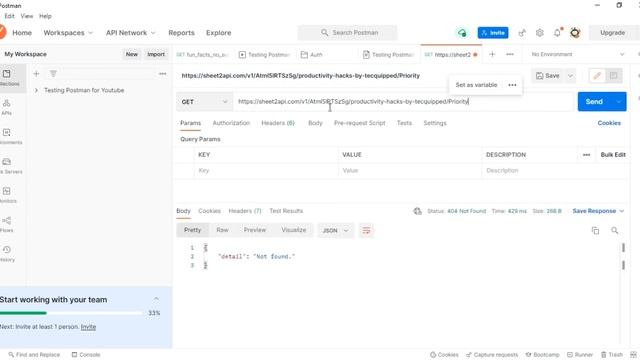This screenshot has width=640, height=360.
Task: Open the response Cookies tab
Action: click(209, 211)
